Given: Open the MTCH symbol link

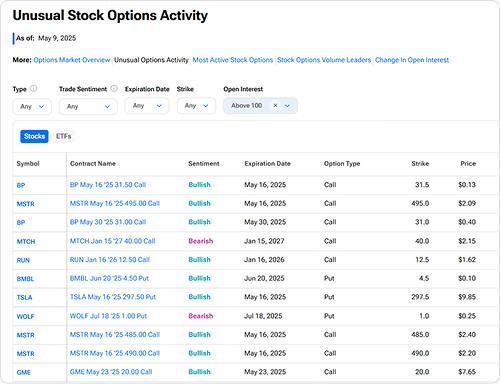Looking at the screenshot, I should coord(26,242).
